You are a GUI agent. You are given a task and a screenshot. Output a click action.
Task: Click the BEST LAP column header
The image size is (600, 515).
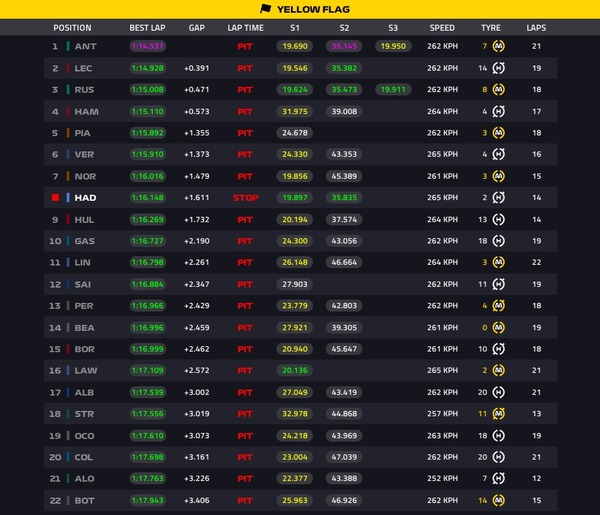[147, 28]
